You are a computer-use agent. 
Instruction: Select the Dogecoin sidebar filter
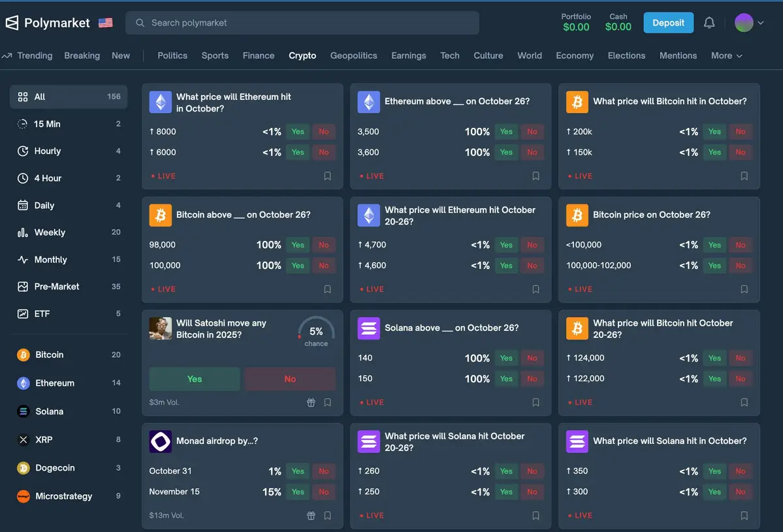55,468
